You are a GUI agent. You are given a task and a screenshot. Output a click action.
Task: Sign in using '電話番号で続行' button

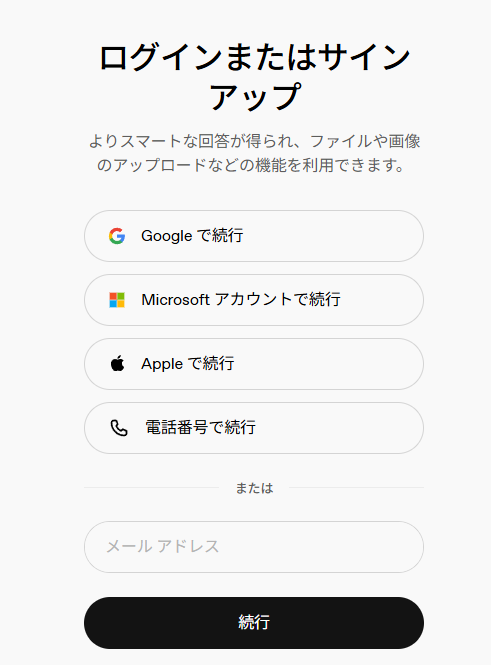[x=254, y=428]
